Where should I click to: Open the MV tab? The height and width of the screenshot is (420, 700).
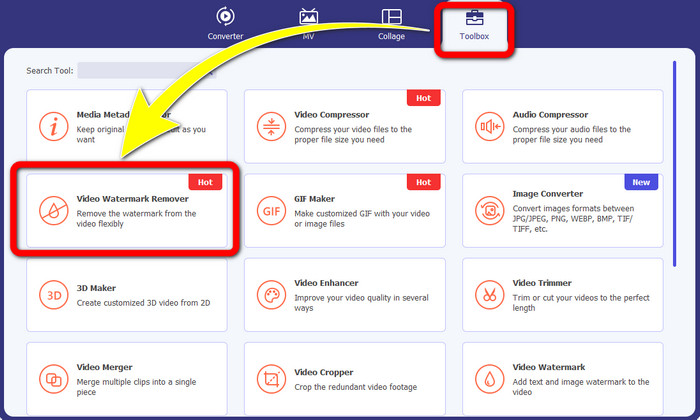309,24
